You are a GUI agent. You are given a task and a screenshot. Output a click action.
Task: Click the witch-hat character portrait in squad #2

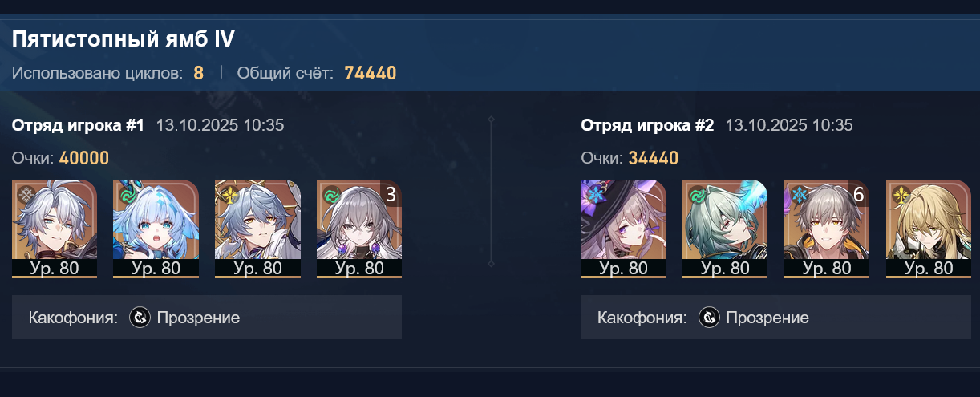(x=623, y=229)
